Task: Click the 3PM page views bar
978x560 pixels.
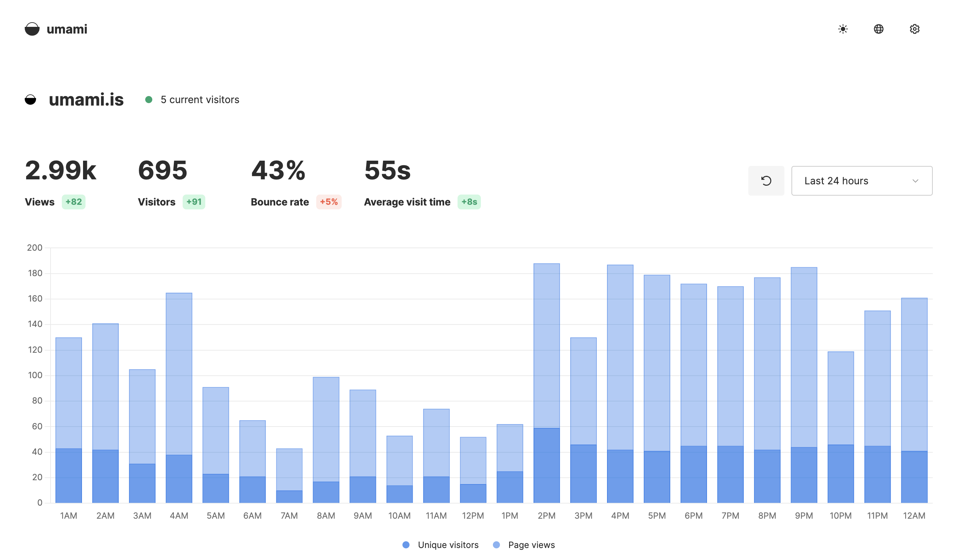Action: point(583,391)
